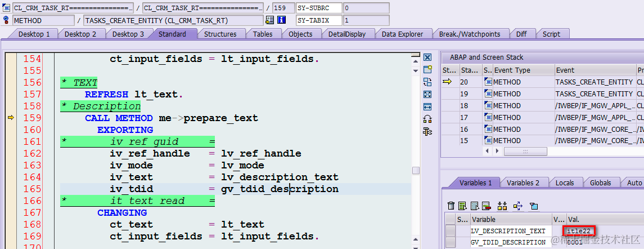Click the blue table select icon in Variables toolbar
The image size is (644, 249).
point(475,206)
